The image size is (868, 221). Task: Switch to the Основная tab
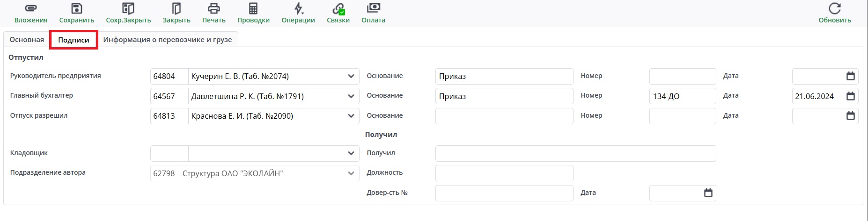[x=27, y=40]
